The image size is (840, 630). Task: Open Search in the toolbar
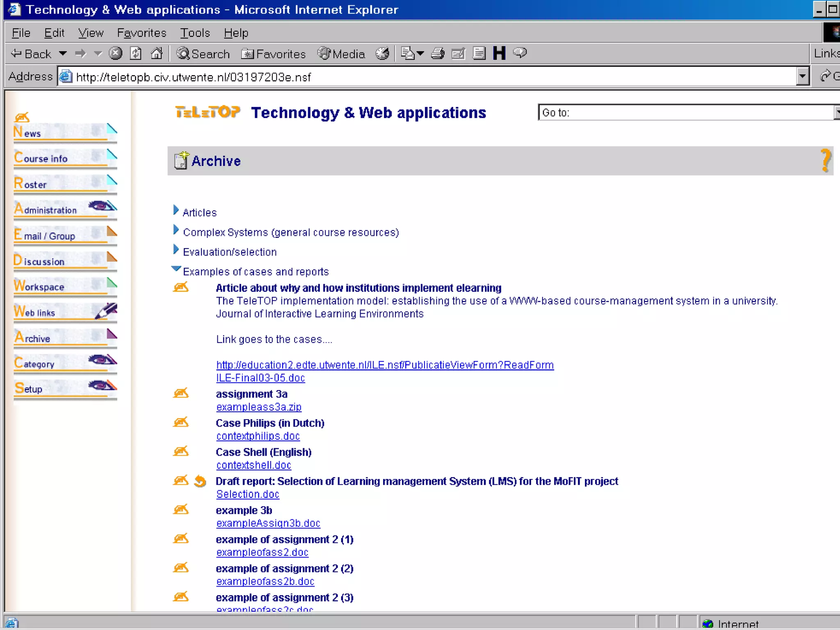203,54
